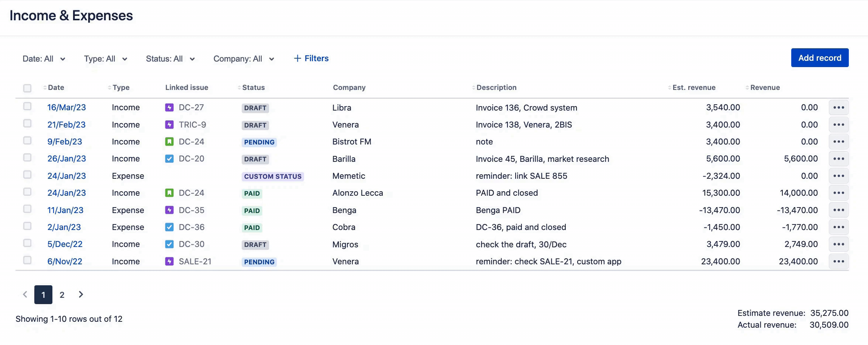Open the actions menu on the Benga expense row
The width and height of the screenshot is (868, 345).
(839, 210)
